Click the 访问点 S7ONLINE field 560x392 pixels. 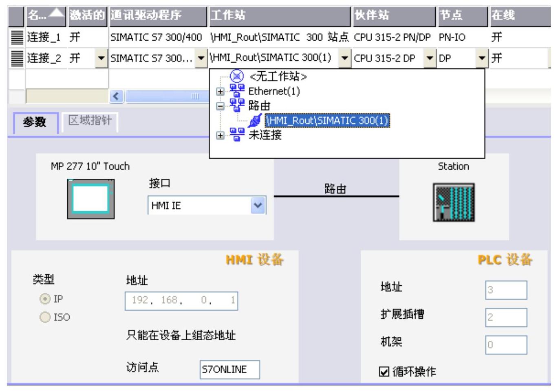229,370
